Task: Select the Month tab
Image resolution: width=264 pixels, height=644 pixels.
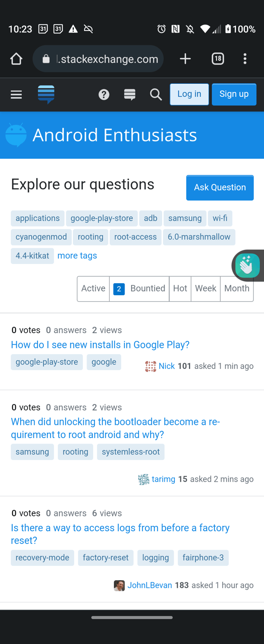Action: tap(237, 289)
